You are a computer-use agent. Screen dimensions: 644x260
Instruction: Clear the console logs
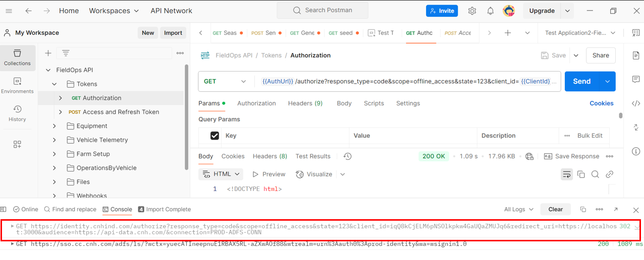click(555, 209)
